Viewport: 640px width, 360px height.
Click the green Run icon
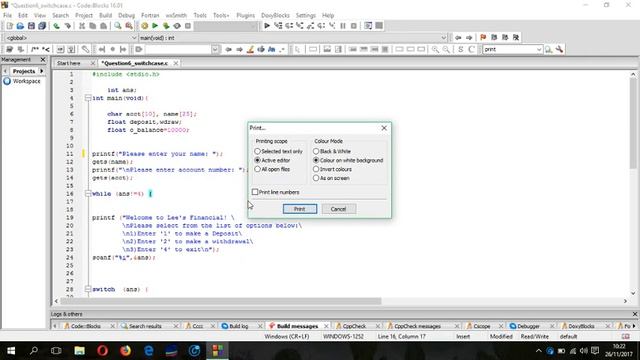(155, 26)
